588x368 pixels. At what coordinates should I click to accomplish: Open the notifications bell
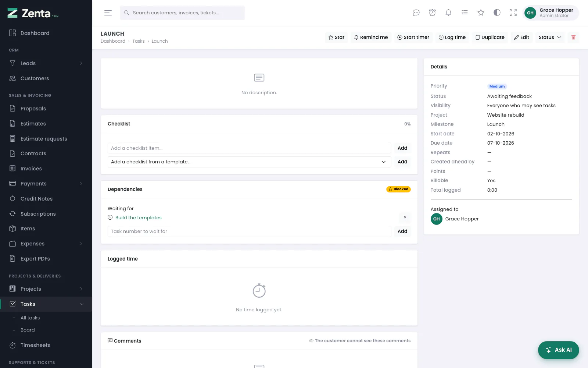pos(448,13)
